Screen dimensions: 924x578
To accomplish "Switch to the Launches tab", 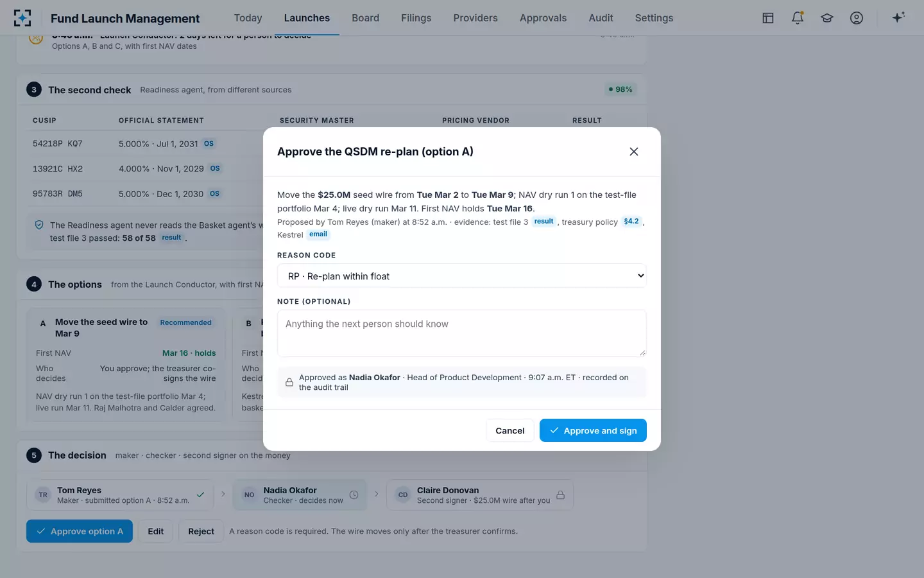I will pos(307,18).
